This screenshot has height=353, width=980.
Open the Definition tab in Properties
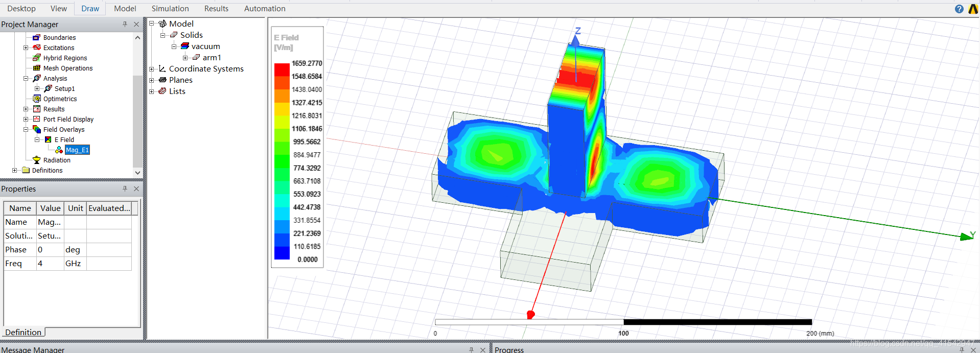(x=24, y=332)
